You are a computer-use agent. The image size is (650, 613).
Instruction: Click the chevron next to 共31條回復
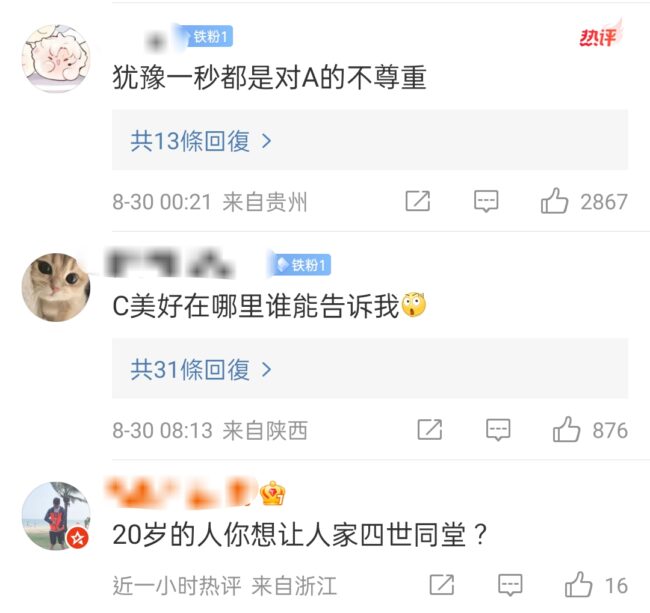point(267,369)
